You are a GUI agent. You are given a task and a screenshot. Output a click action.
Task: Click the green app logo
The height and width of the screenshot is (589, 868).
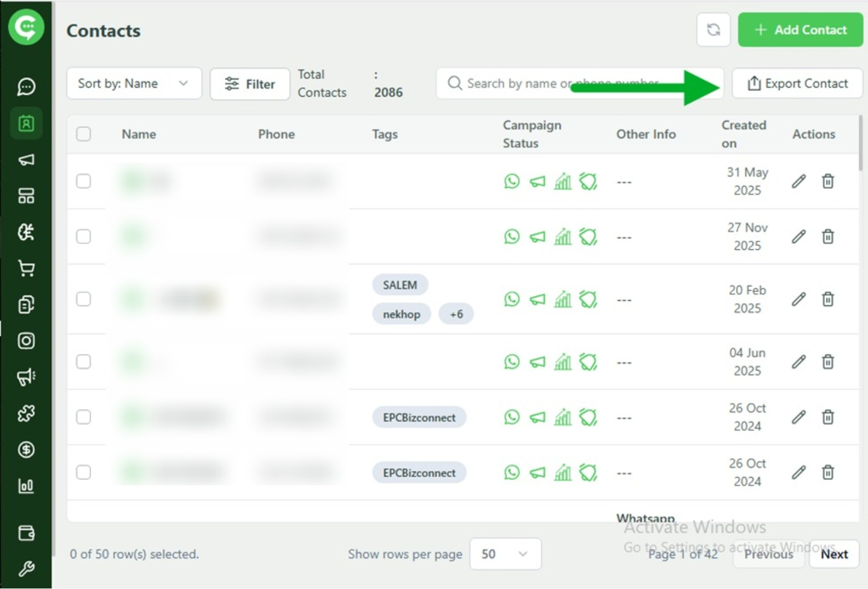click(x=26, y=26)
